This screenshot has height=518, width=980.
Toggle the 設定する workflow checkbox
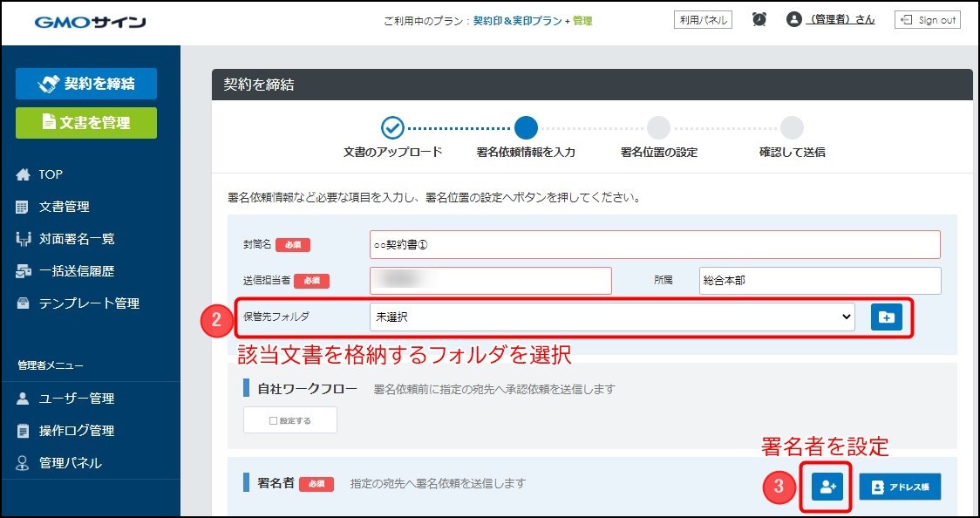(x=289, y=420)
